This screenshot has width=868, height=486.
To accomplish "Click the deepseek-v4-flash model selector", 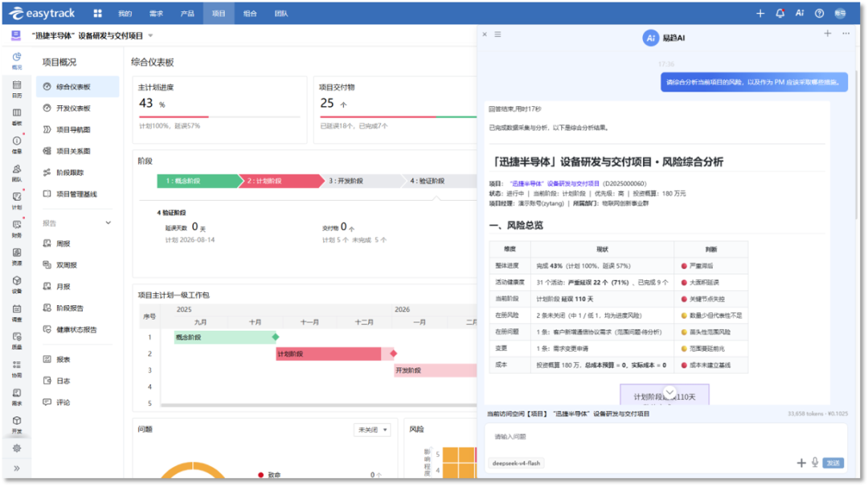I will (516, 464).
